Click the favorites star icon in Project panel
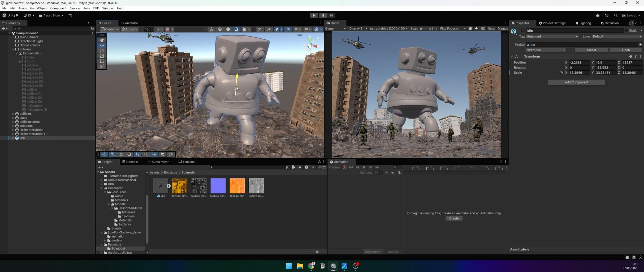644x272 pixels. point(313,167)
